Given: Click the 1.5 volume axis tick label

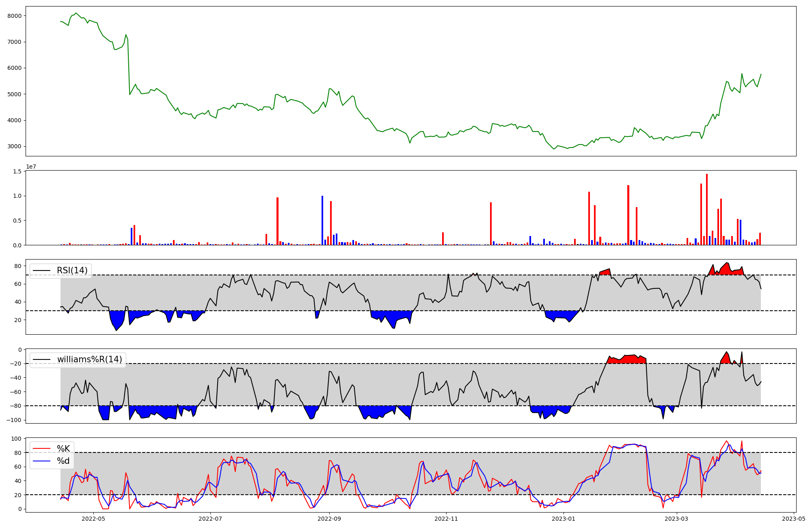Looking at the screenshot, I should tap(17, 171).
